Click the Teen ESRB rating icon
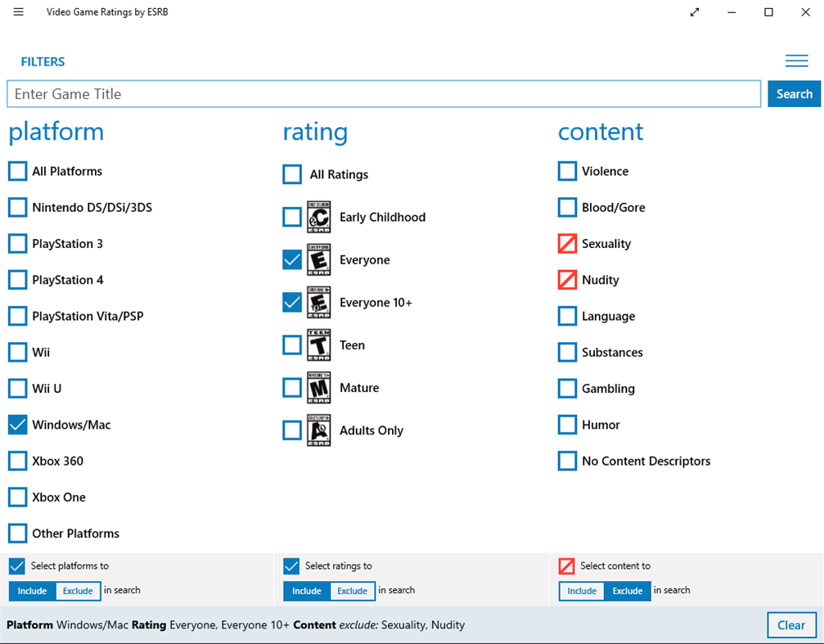The image size is (824, 644). point(319,345)
